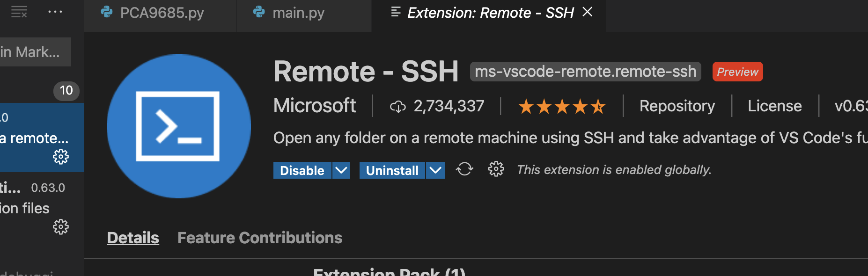Click the sync reload icon beside Uninstall

[464, 169]
